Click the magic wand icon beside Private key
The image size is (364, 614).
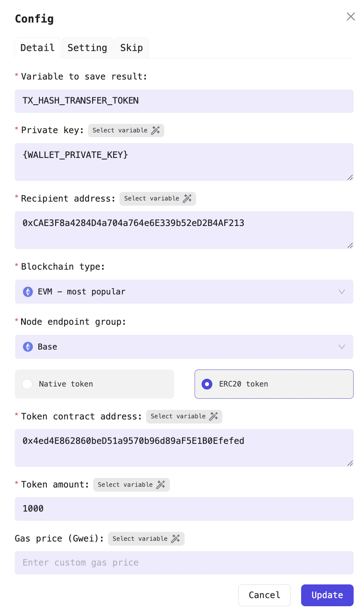[x=156, y=130]
